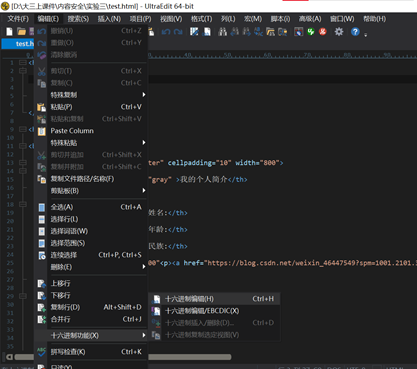This screenshot has width=417, height=369.
Task: Click the Redo arrow in the toolbar
Action: pyautogui.click(x=178, y=32)
